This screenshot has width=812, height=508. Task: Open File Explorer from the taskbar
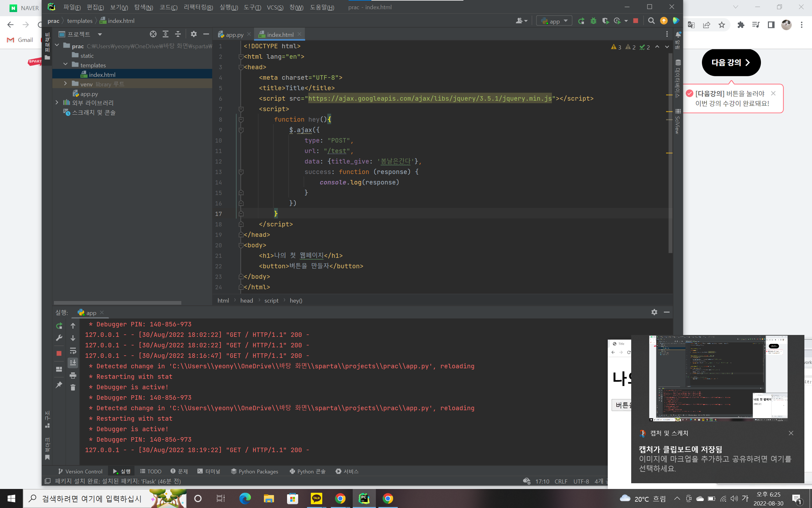tap(268, 498)
